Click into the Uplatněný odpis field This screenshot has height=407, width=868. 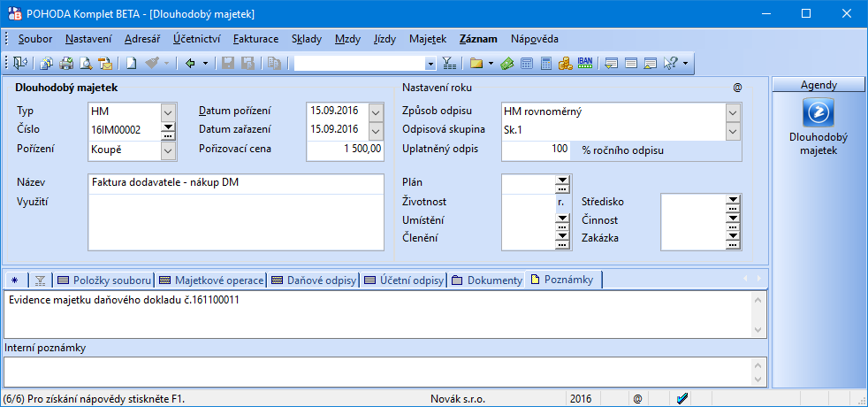click(536, 150)
